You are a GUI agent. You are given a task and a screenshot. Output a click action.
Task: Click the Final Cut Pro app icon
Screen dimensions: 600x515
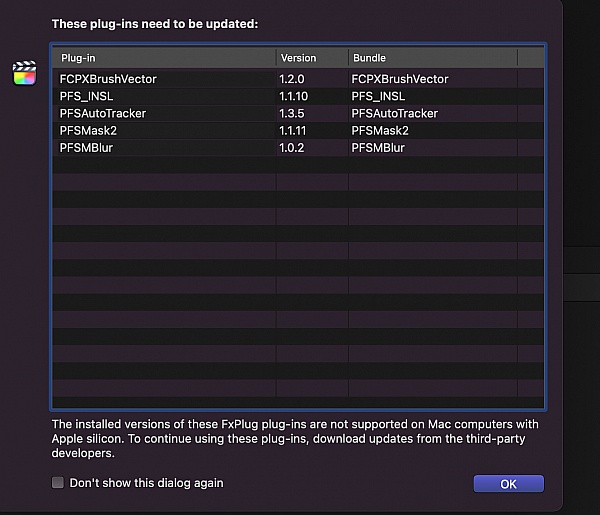point(24,74)
